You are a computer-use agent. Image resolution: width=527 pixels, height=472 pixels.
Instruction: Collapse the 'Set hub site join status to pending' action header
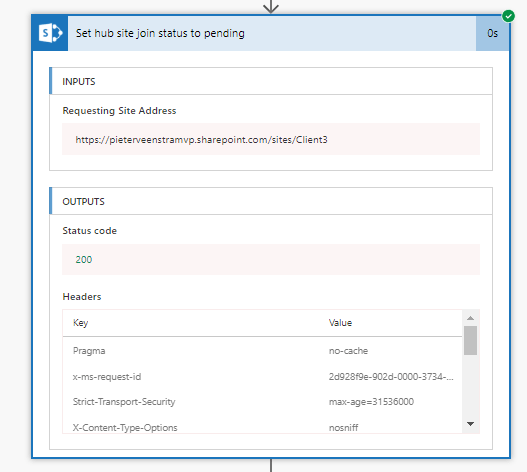coord(272,33)
